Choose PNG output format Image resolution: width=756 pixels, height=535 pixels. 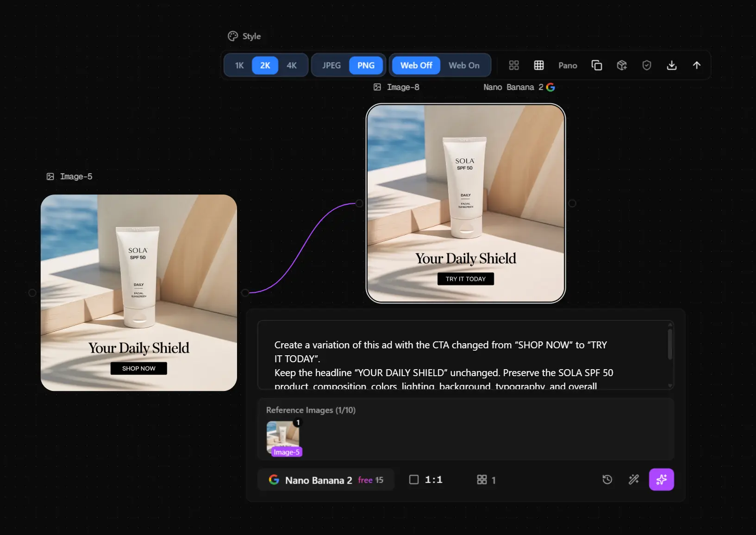point(366,65)
